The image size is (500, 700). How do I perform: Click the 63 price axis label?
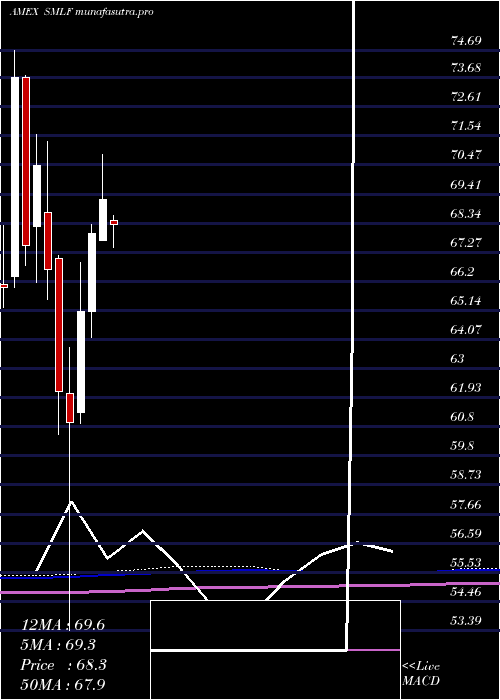coord(458,358)
